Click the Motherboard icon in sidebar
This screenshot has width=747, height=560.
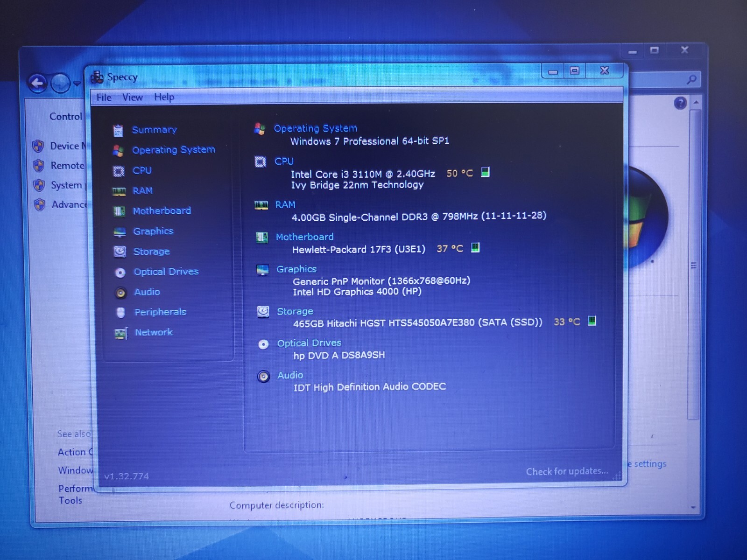pos(120,211)
